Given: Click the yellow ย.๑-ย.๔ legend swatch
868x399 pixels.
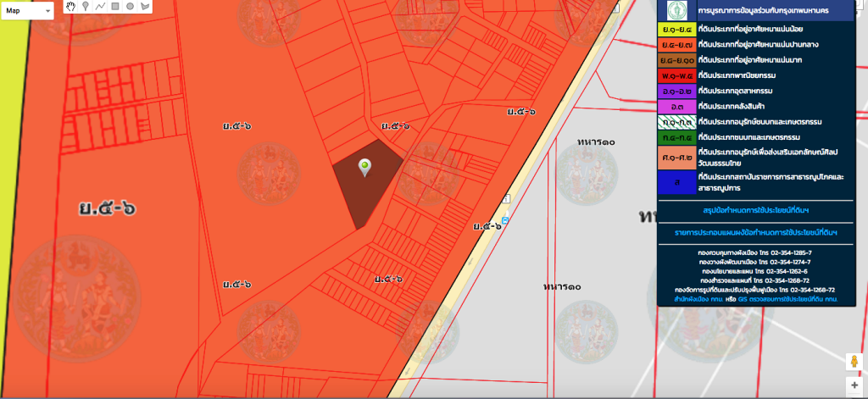Looking at the screenshot, I should click(x=676, y=29).
